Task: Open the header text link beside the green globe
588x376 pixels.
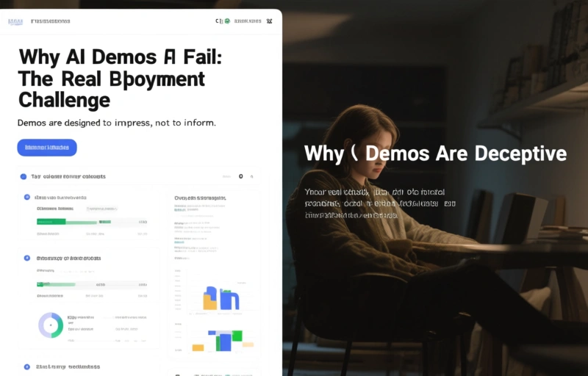Action: coord(248,21)
